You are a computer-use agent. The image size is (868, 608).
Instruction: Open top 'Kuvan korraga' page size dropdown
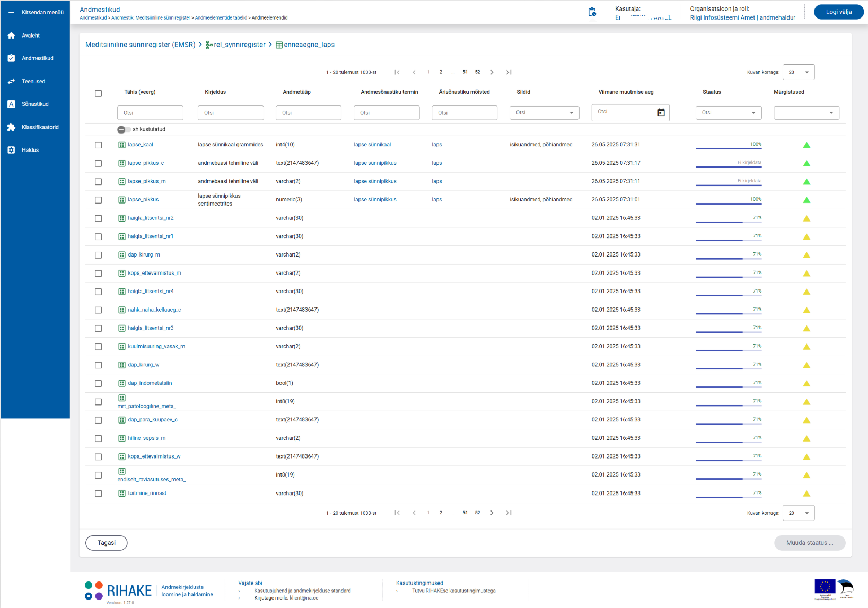[798, 72]
